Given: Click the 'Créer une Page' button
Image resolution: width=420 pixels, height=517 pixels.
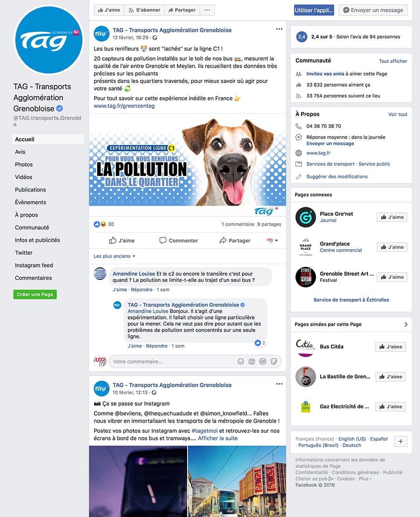Looking at the screenshot, I should pos(35,294).
